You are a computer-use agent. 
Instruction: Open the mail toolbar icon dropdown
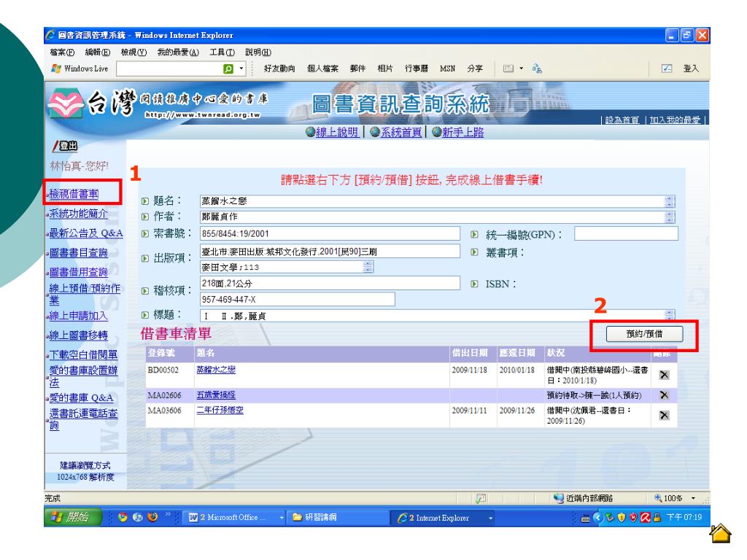click(x=521, y=69)
